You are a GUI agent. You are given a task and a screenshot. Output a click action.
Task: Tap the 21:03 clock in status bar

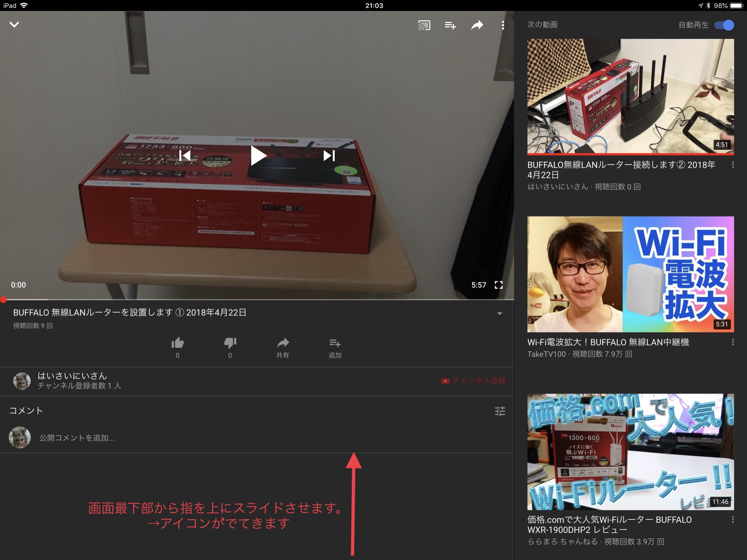click(374, 5)
